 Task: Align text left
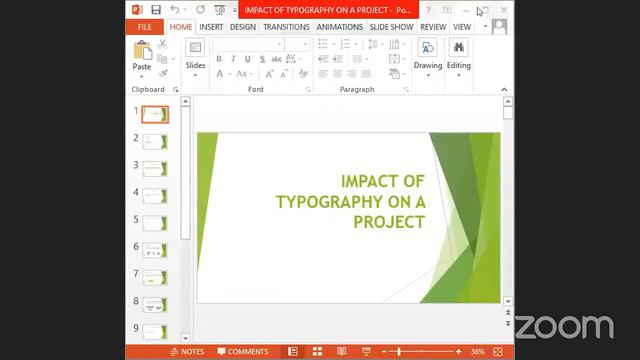323,74
